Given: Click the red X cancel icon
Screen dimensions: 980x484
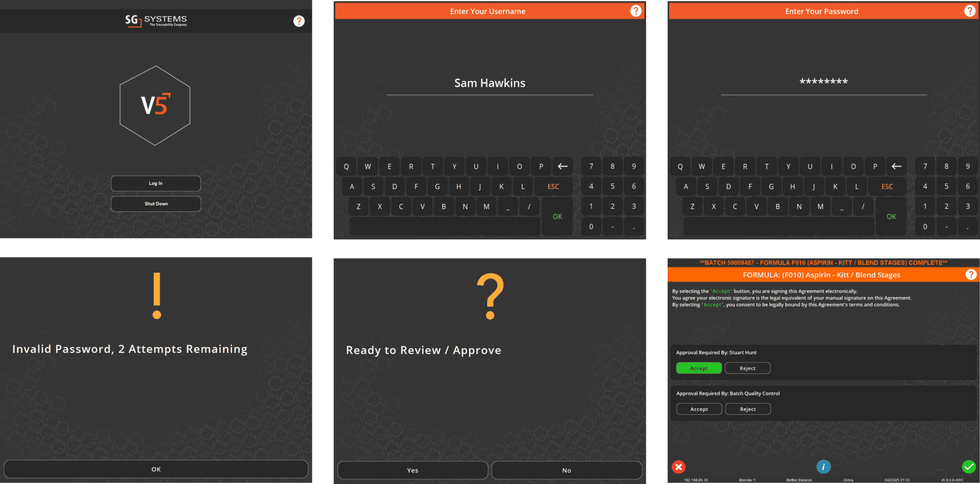Looking at the screenshot, I should coord(678,467).
